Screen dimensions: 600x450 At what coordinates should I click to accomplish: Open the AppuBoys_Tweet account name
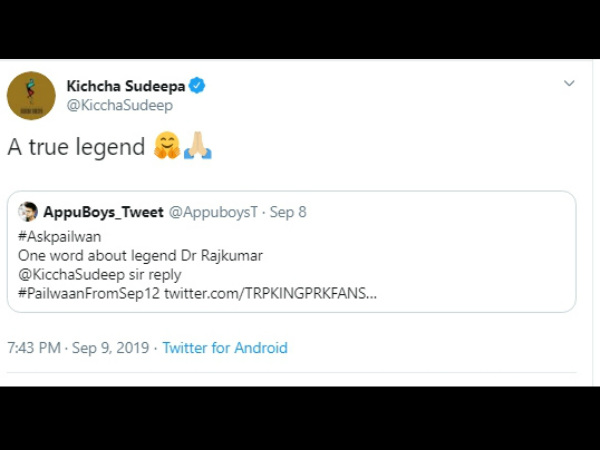105,212
